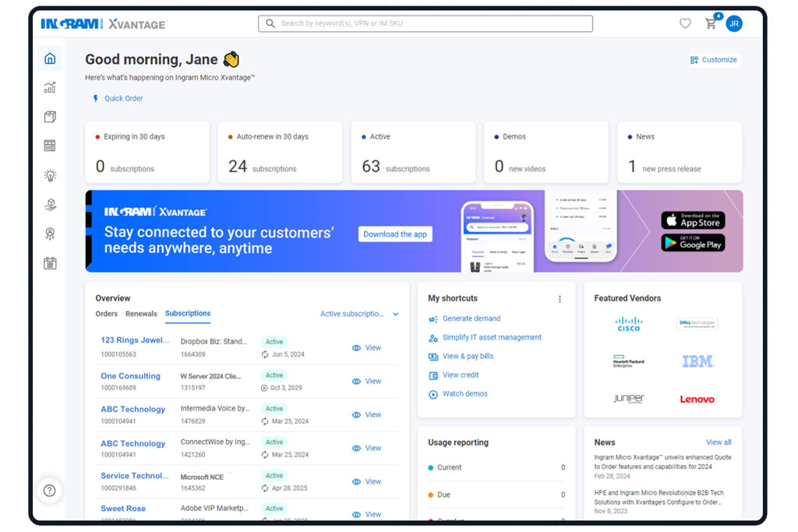Open the View credit shortcut

pos(461,375)
